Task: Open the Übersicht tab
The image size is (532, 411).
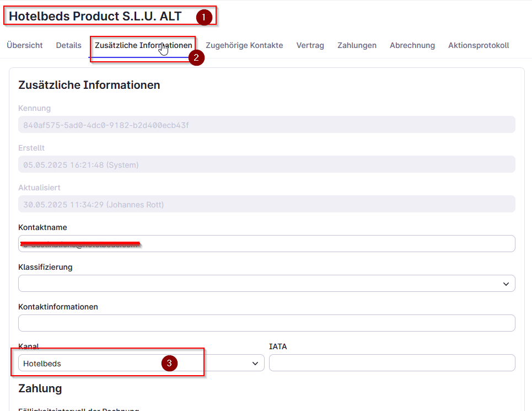Action: tap(24, 45)
